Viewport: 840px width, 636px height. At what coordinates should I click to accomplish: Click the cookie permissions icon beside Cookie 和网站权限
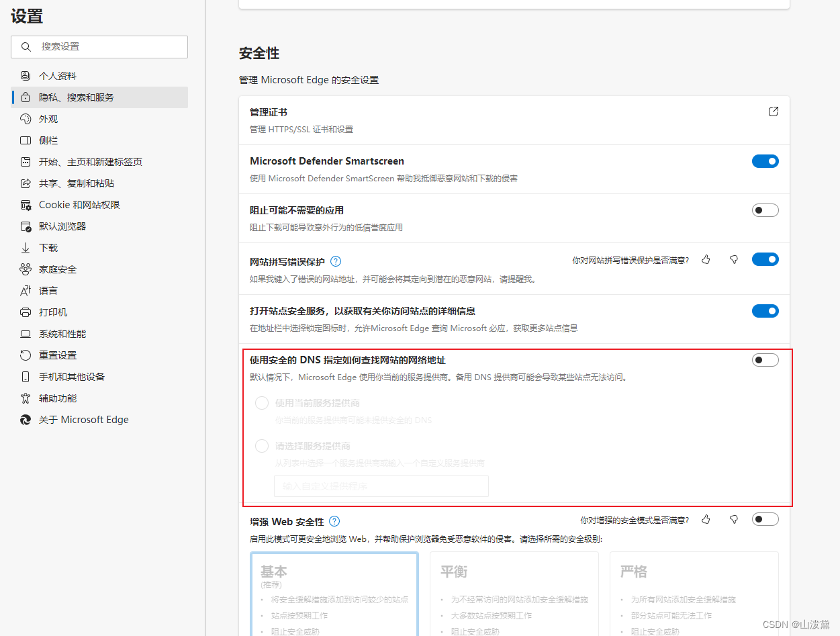[x=26, y=205]
